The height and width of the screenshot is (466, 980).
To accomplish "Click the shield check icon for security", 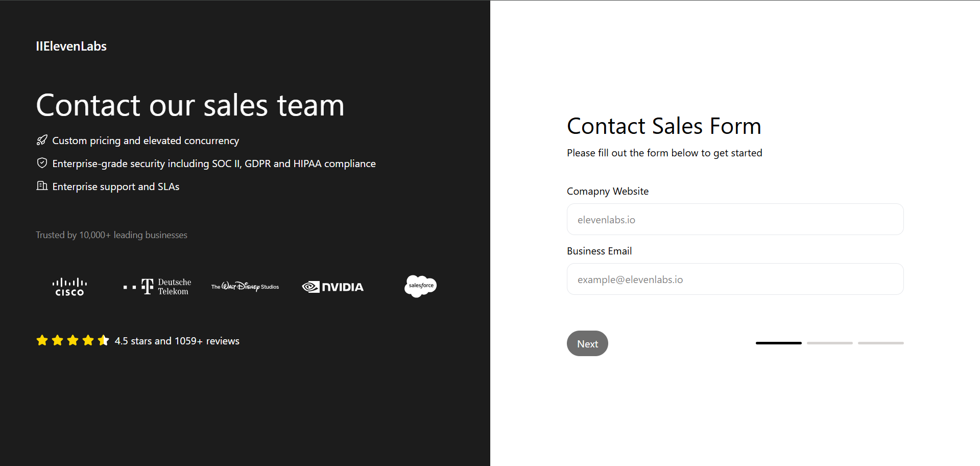I will pos(42,162).
